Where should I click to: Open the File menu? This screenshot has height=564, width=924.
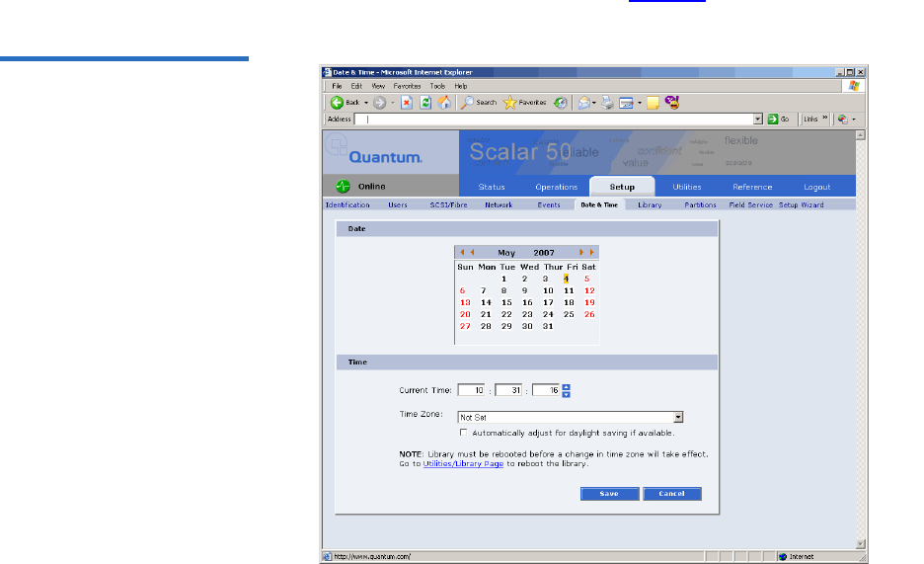pyautogui.click(x=337, y=86)
